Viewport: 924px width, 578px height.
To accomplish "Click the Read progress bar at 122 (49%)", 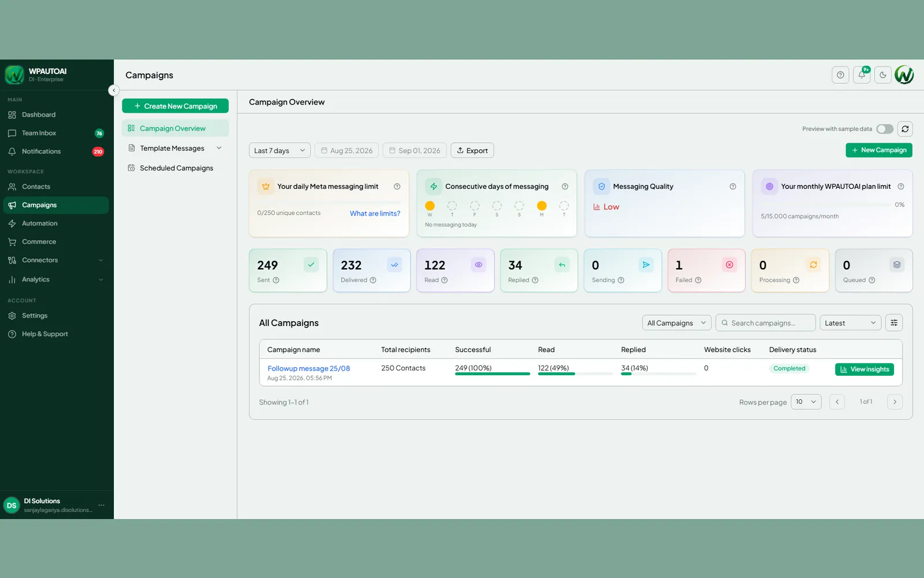I will [x=575, y=374].
